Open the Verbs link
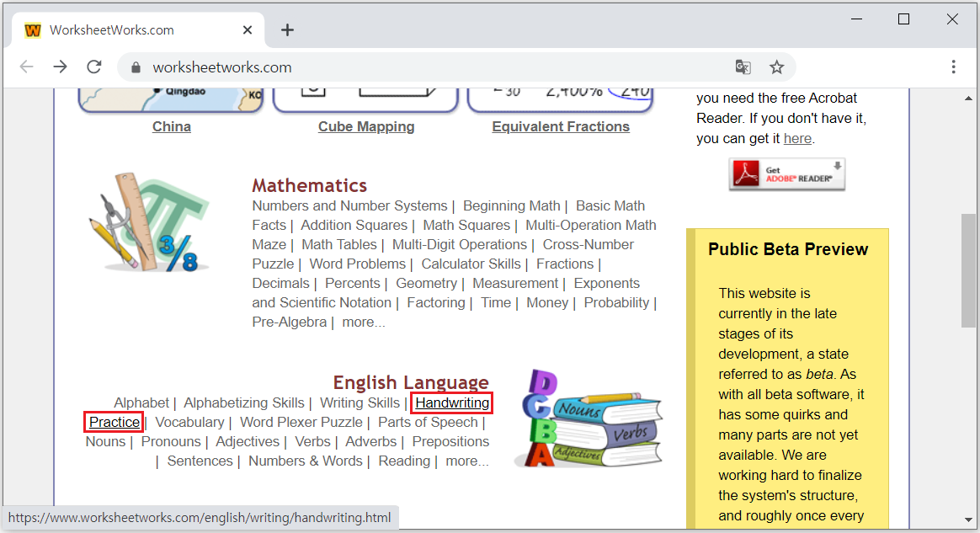Image resolution: width=980 pixels, height=533 pixels. click(x=312, y=442)
